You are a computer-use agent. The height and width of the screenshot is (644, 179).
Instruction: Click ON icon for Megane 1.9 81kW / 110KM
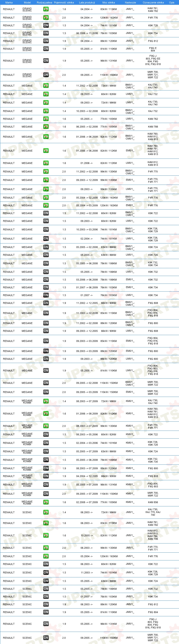click(x=46, y=371)
